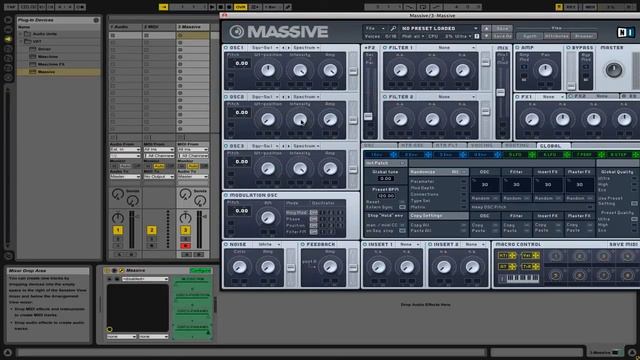The width and height of the screenshot is (640, 360).
Task: Click the Massive logo icon
Action: click(x=237, y=32)
